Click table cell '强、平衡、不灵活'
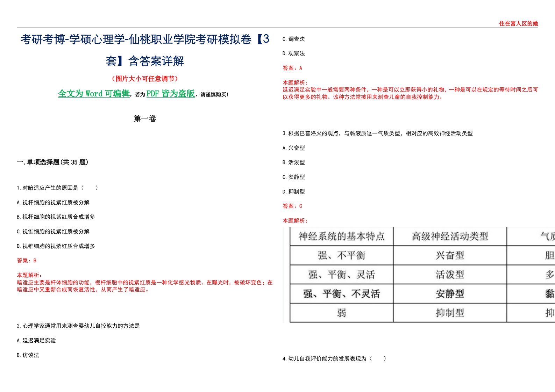Image resolution: width=555 pixels, height=392 pixels. click(342, 294)
